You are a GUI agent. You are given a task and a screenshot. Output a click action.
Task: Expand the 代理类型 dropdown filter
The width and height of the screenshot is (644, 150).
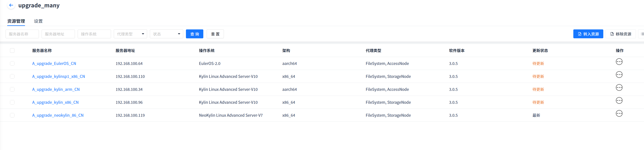point(130,34)
